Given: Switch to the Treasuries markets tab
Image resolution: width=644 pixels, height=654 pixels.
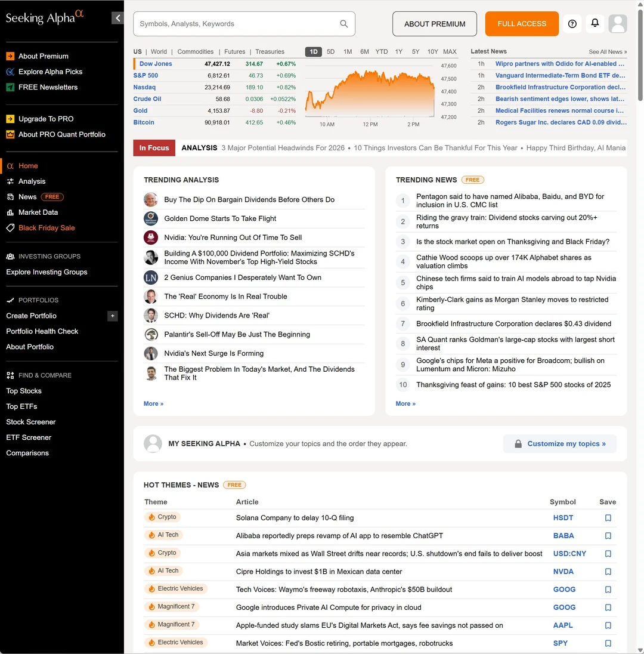Looking at the screenshot, I should click(x=270, y=52).
